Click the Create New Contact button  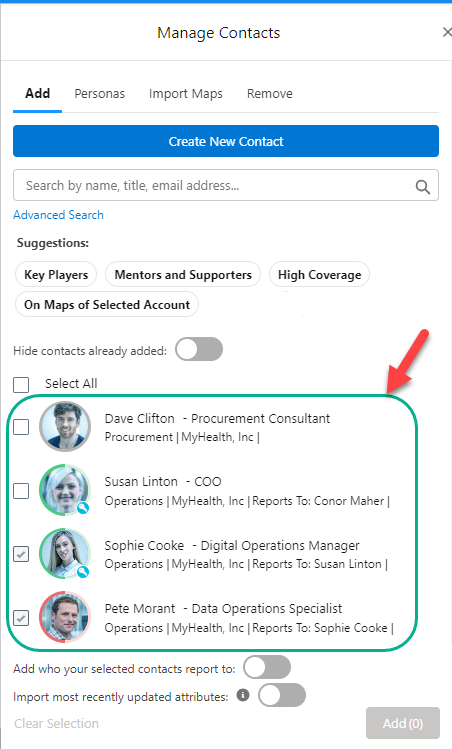(226, 141)
